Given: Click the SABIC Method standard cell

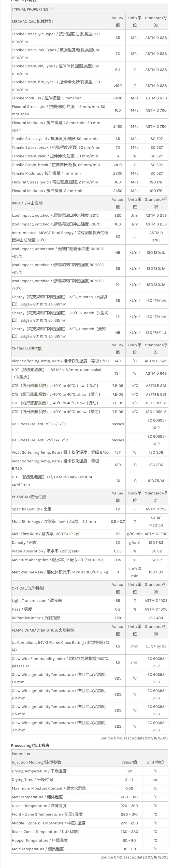Looking at the screenshot, I should click(x=156, y=521).
